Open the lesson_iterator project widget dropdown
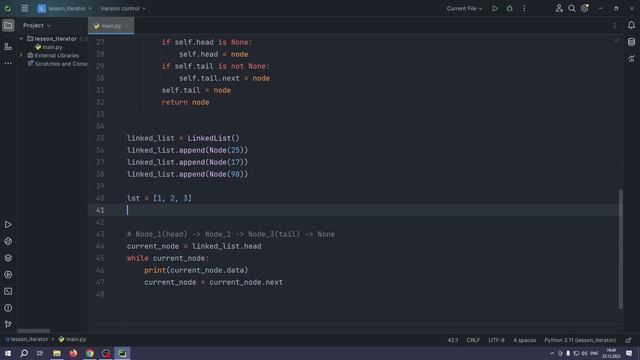640x360 pixels. [65, 8]
